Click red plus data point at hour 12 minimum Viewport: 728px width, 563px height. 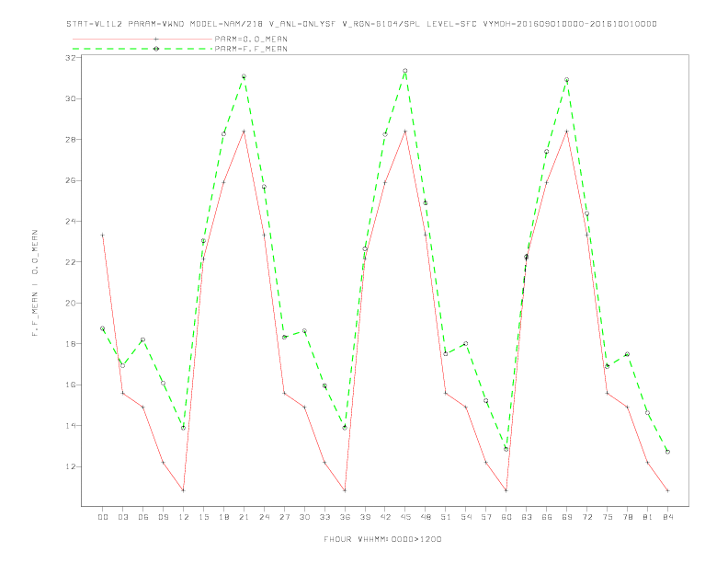coord(184,490)
